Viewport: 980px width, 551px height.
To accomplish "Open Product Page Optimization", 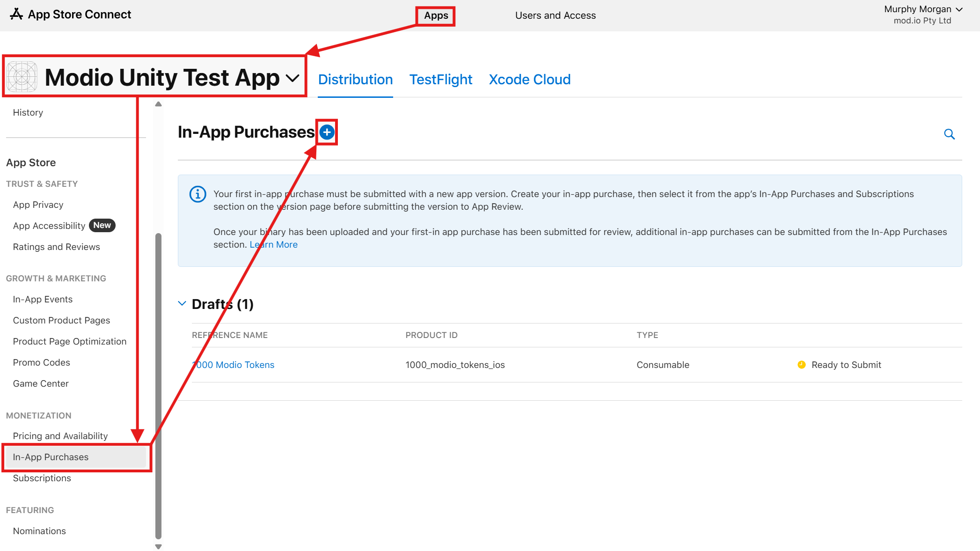I will click(x=69, y=341).
